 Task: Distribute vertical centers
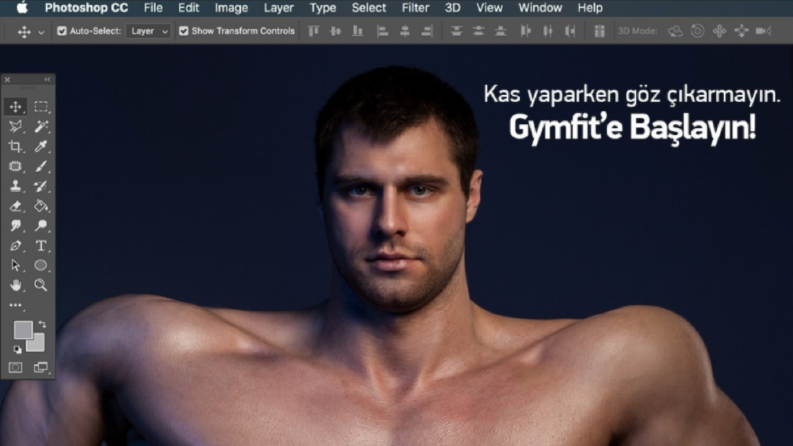[x=478, y=31]
